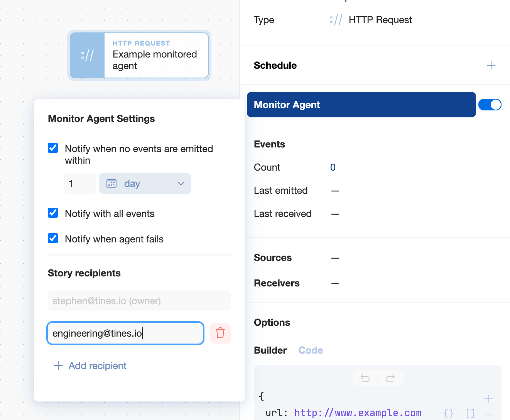Switch to the Builder tab
This screenshot has height=420, width=510.
(270, 350)
